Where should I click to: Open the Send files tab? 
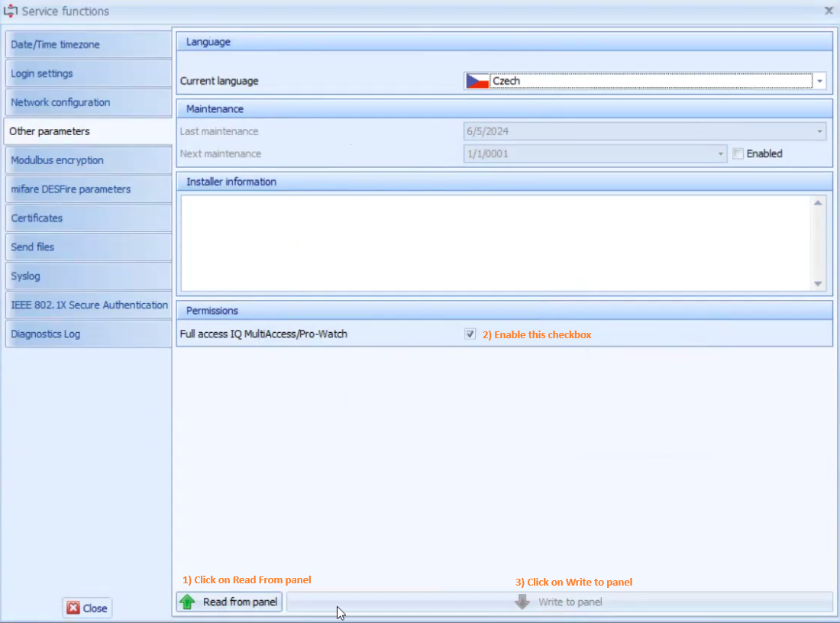coord(89,247)
